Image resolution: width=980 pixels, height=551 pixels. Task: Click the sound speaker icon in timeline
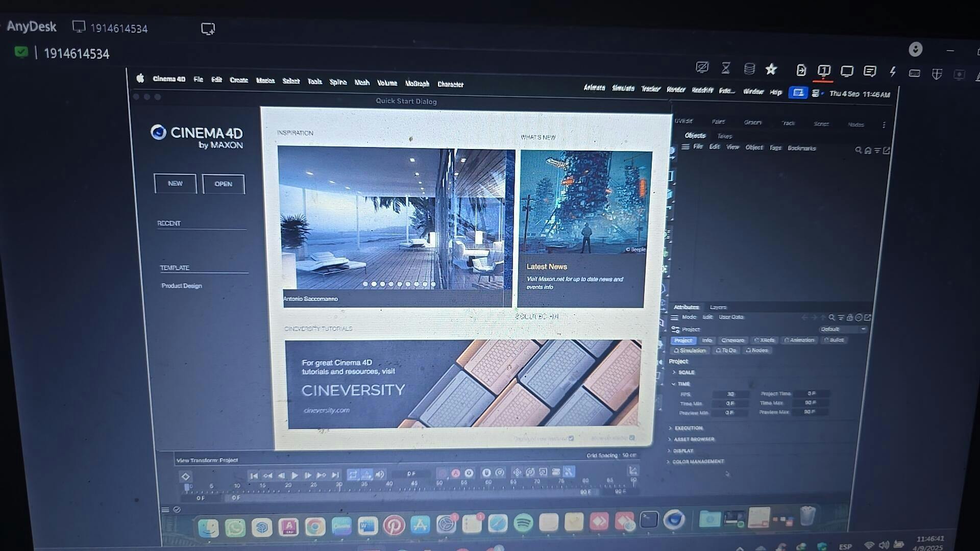pyautogui.click(x=380, y=474)
